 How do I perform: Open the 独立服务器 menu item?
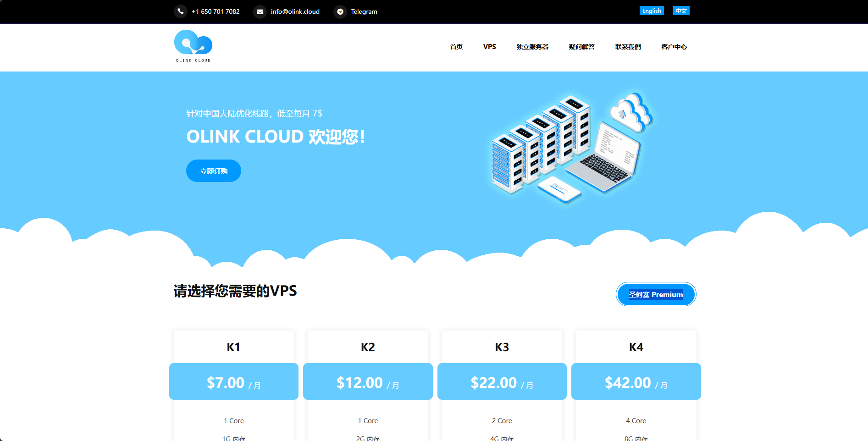[532, 47]
